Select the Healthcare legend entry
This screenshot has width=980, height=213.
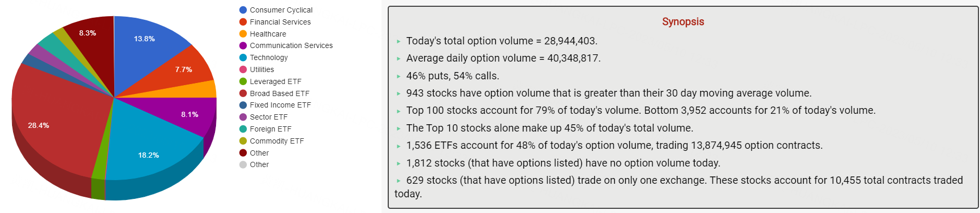coord(268,34)
